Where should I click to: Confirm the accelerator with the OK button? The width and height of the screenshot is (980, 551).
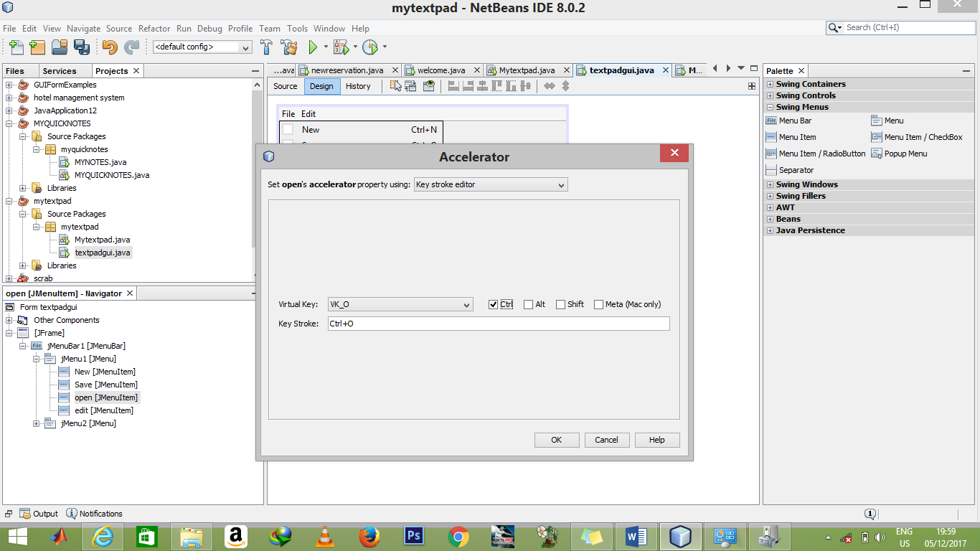click(x=557, y=440)
